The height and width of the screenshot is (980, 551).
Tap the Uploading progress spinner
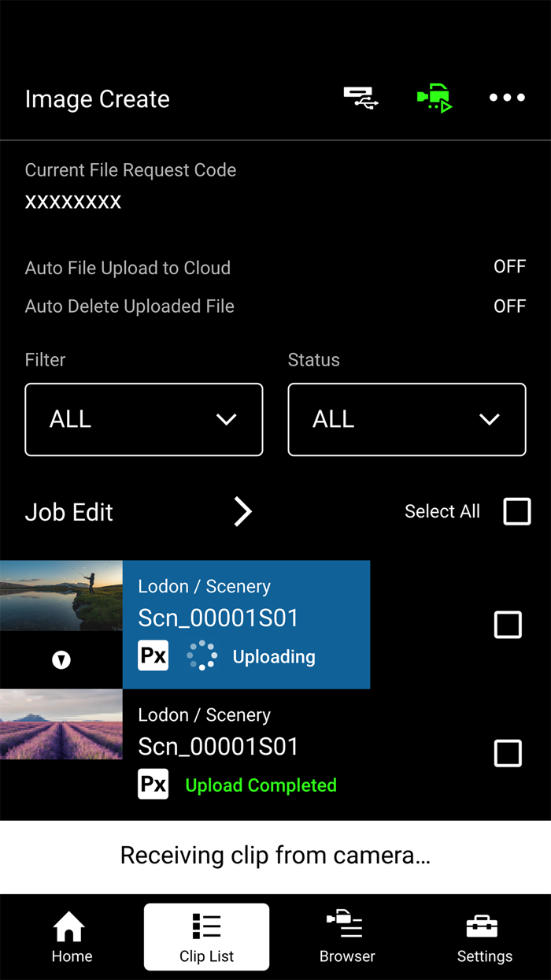click(x=202, y=655)
